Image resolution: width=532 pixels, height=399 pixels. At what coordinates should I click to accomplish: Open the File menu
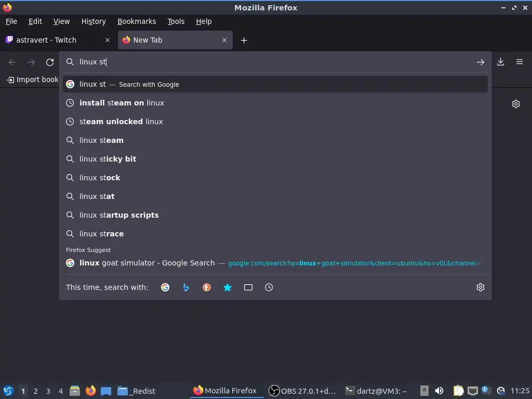coord(11,21)
